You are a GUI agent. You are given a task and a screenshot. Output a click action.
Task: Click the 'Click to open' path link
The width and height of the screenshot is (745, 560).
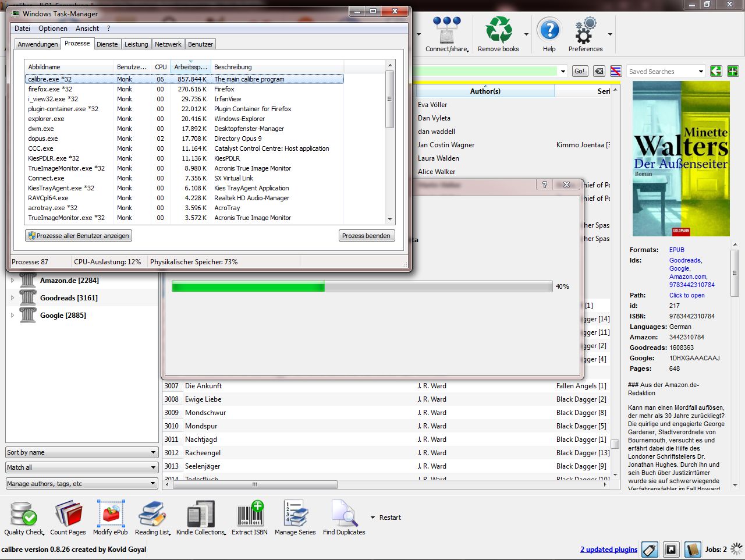point(687,295)
